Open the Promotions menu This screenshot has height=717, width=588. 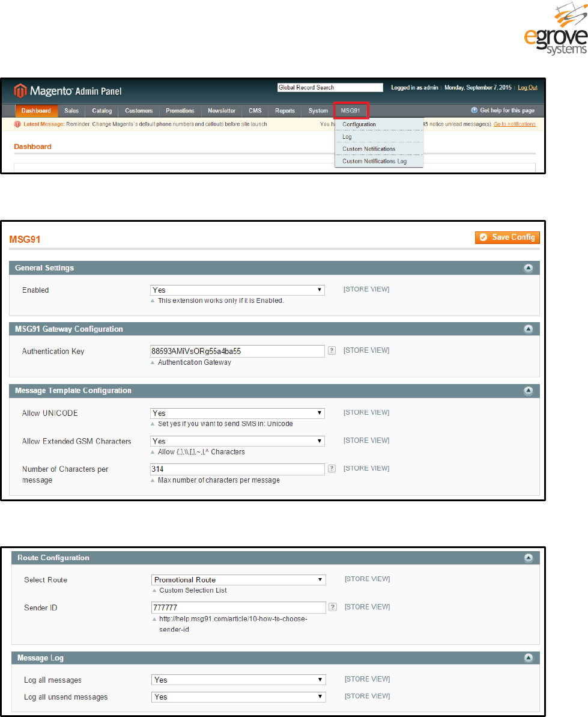180,111
